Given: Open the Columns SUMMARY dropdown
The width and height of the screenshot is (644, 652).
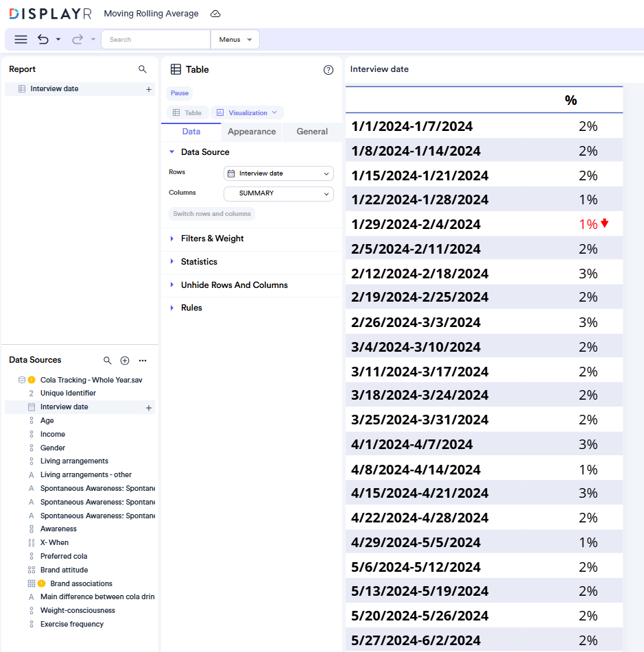Looking at the screenshot, I should click(x=278, y=194).
